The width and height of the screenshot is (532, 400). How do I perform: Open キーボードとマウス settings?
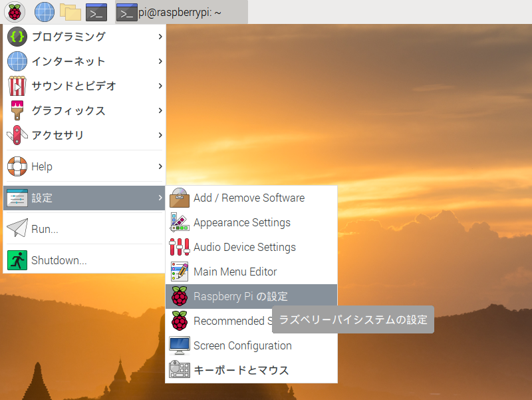pyautogui.click(x=251, y=370)
